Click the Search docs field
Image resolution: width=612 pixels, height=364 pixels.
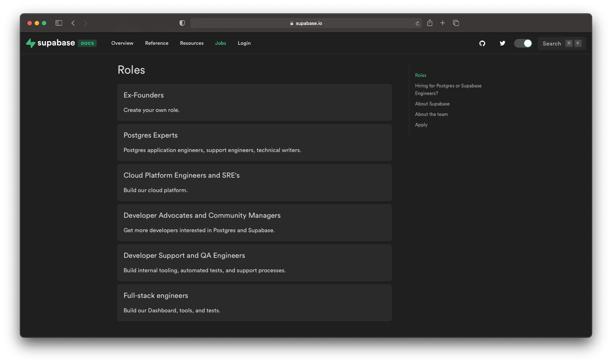click(x=561, y=43)
